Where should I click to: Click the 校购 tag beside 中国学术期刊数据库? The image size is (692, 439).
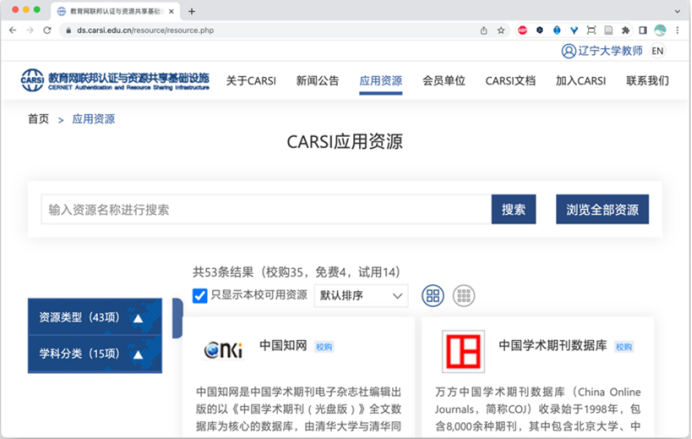pyautogui.click(x=624, y=347)
